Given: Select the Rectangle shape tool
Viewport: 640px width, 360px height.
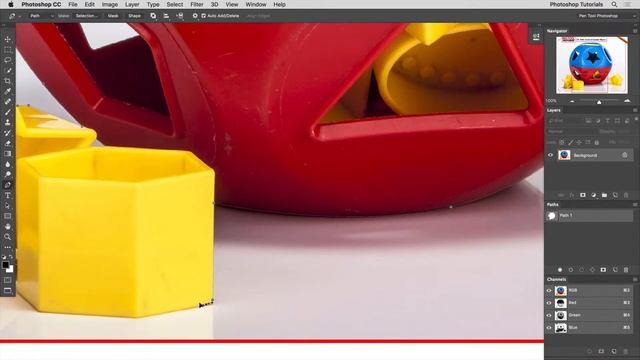Looking at the screenshot, I should click(7, 216).
